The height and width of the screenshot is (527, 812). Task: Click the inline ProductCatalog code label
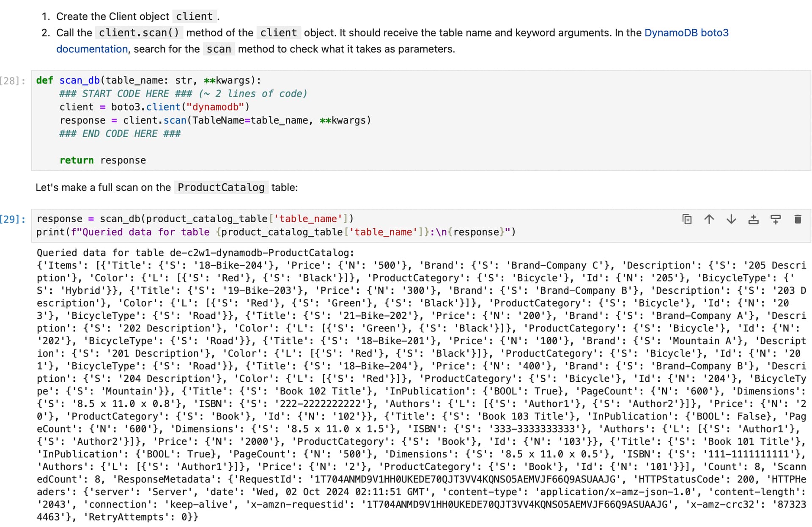(x=221, y=187)
